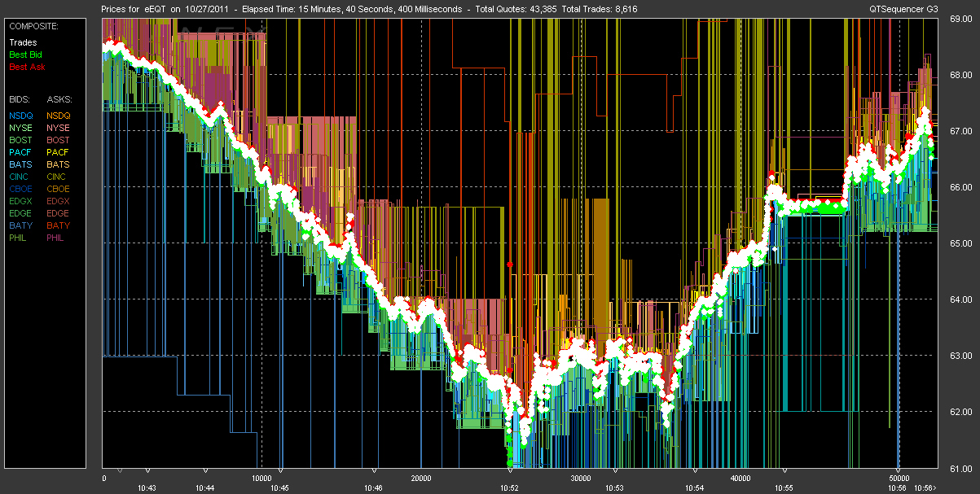
Task: Click the 10:43 time label
Action: tap(147, 487)
